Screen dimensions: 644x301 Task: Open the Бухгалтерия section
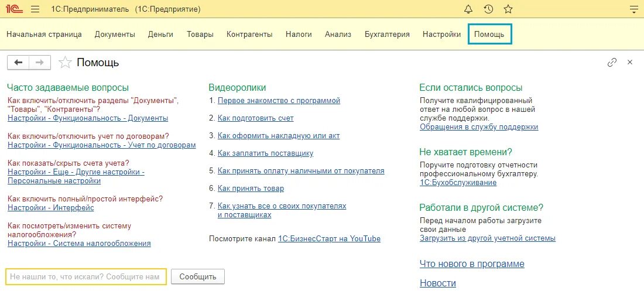(387, 35)
